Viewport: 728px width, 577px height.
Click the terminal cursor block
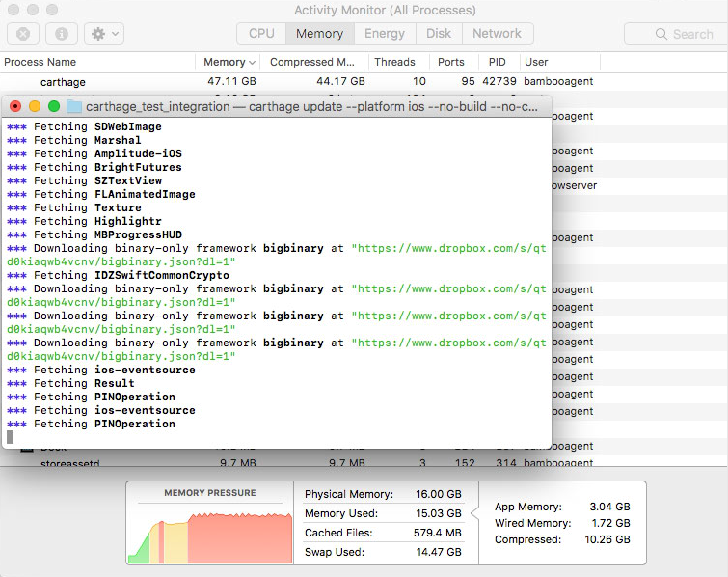point(11,437)
